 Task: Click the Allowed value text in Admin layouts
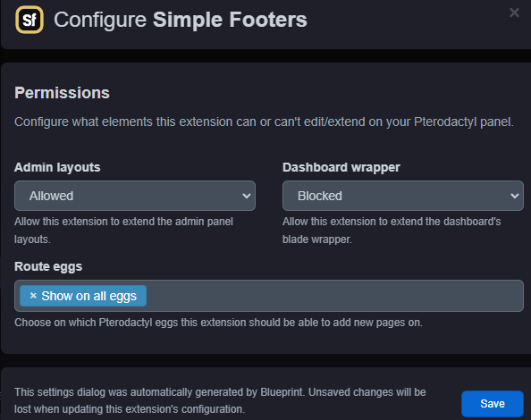point(51,196)
